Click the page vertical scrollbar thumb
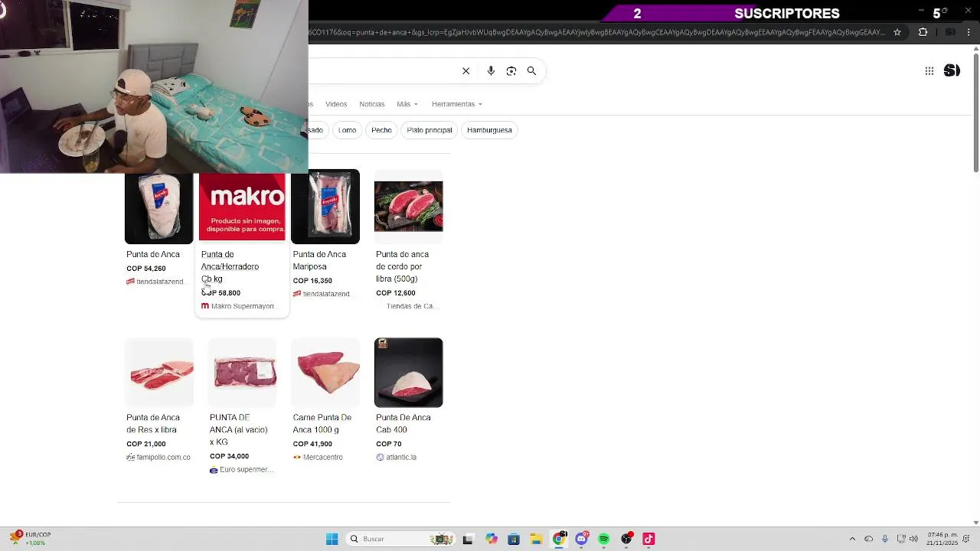 pos(976,115)
